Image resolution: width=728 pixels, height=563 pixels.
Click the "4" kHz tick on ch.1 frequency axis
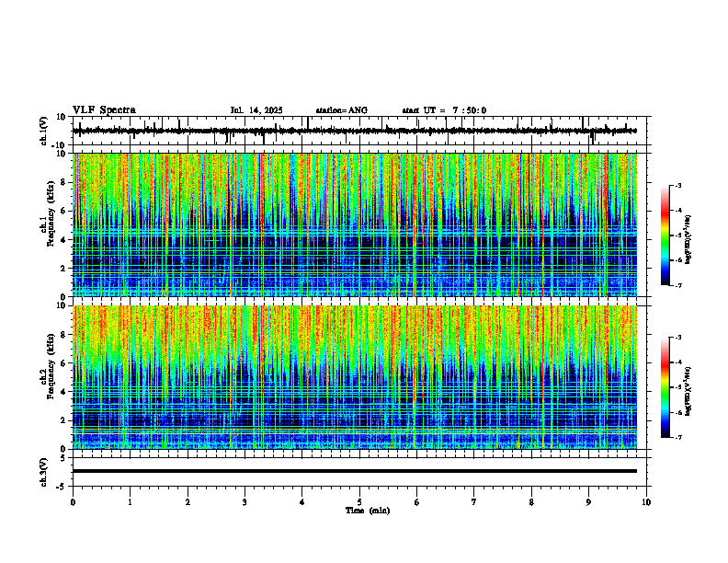coord(65,240)
